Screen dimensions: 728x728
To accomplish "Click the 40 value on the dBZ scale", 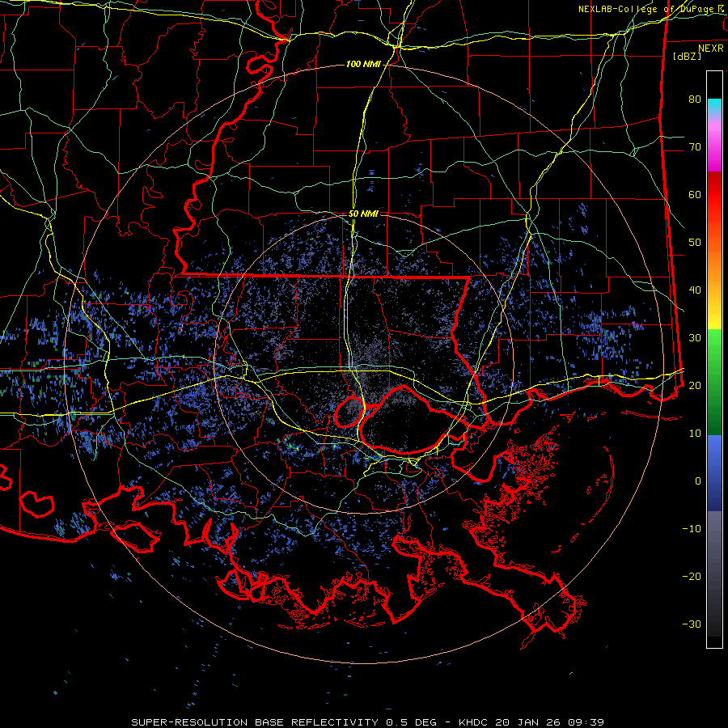I will click(695, 290).
